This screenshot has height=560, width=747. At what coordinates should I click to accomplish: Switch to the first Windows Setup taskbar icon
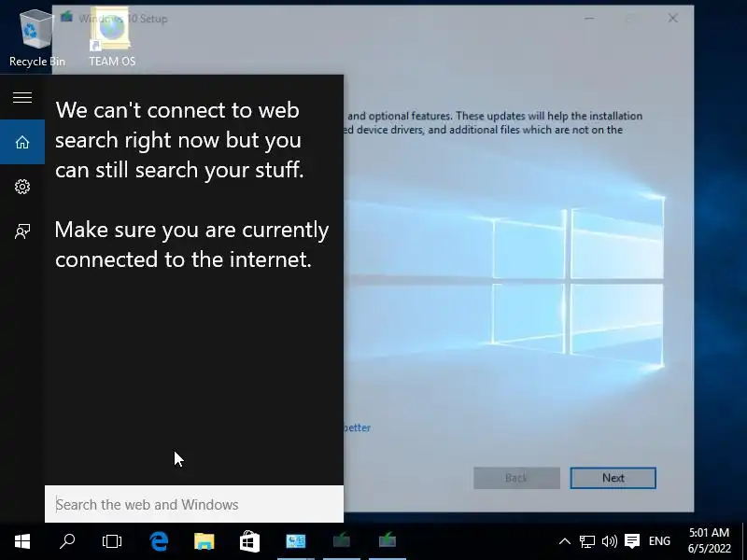coord(341,541)
